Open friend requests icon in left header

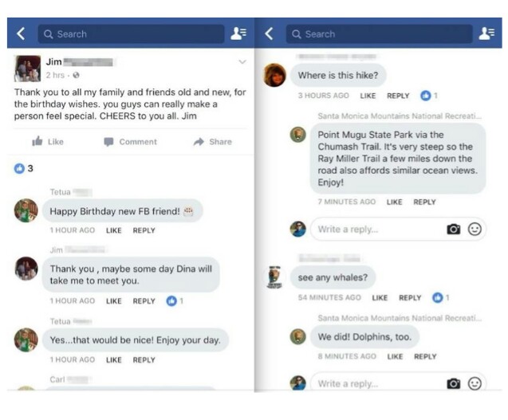coord(238,33)
